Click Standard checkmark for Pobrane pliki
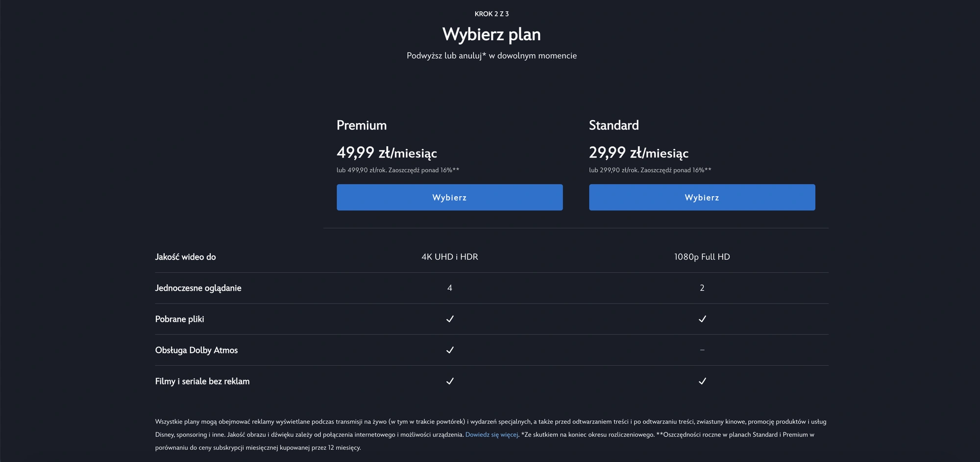 point(702,319)
